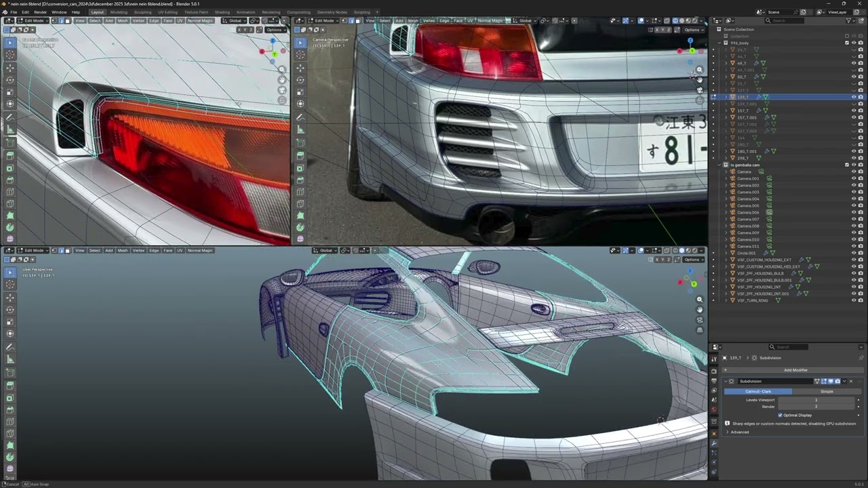
Task: Open the Render properties tab icon
Action: coord(714,371)
